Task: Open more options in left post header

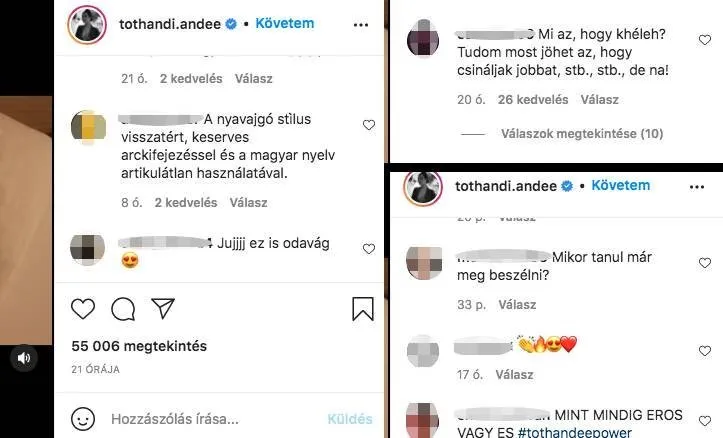Action: point(361,25)
